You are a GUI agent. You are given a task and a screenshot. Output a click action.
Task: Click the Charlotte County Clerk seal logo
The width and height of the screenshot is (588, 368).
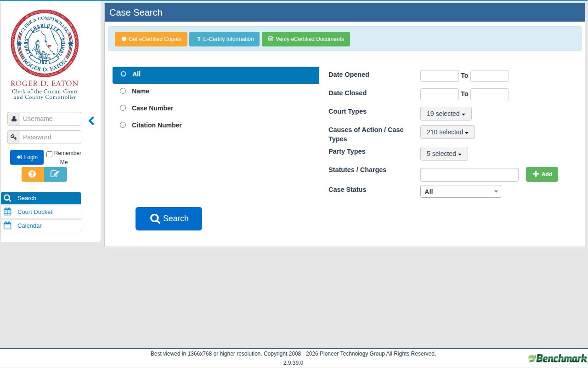[x=45, y=43]
